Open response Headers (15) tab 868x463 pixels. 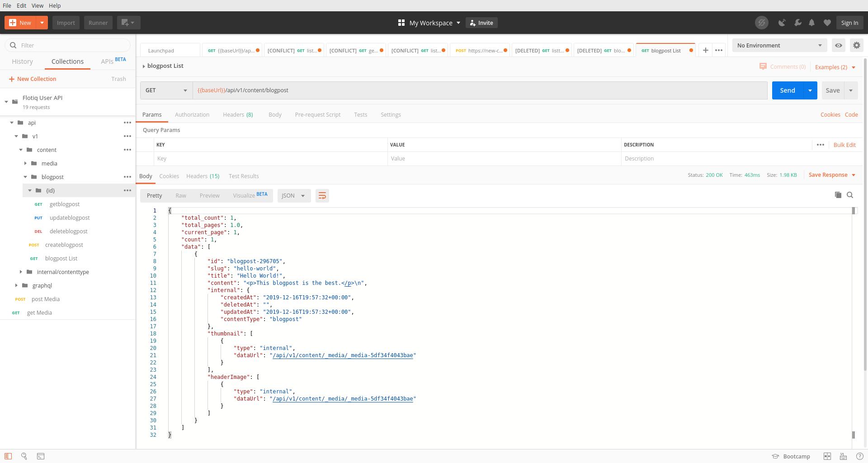[203, 176]
